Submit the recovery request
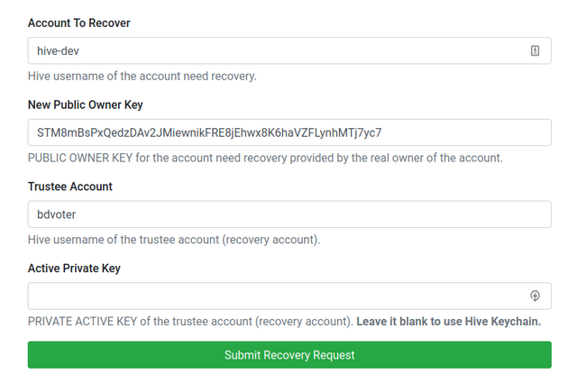The width and height of the screenshot is (577, 392). [x=289, y=355]
